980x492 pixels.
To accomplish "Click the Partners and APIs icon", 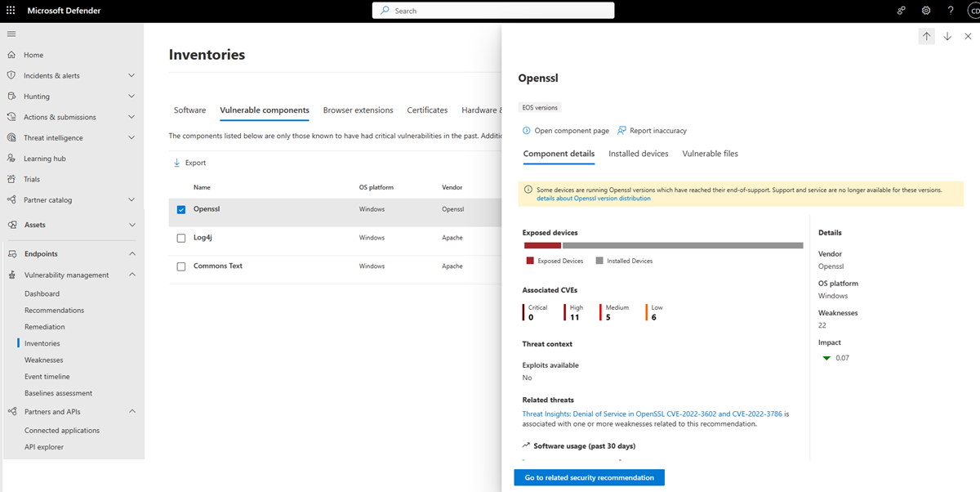I will (11, 412).
